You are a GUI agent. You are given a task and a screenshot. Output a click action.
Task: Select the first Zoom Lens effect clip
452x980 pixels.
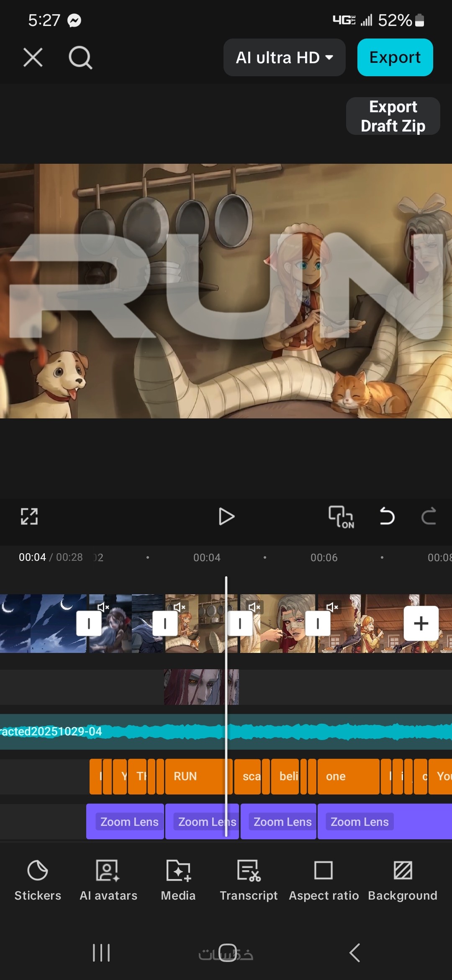(x=125, y=822)
